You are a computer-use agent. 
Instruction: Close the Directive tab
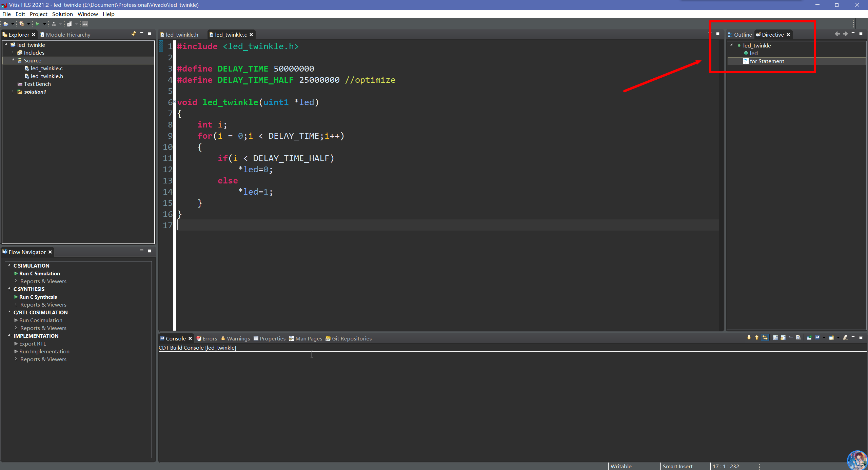pyautogui.click(x=788, y=35)
